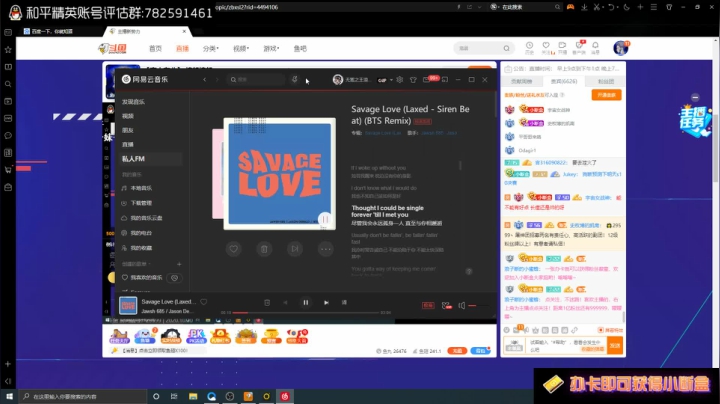Open 视频 in the sidebar

(128, 116)
